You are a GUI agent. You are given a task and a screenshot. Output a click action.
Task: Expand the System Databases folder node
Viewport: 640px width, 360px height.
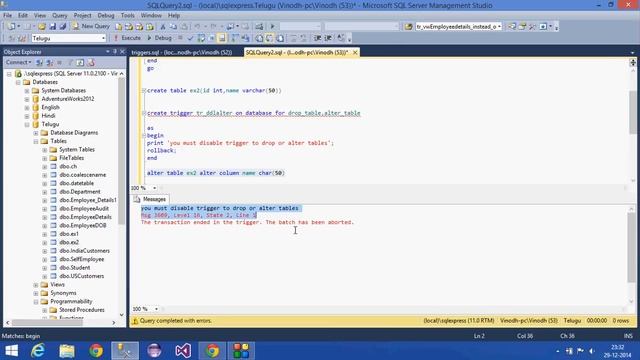point(27,91)
